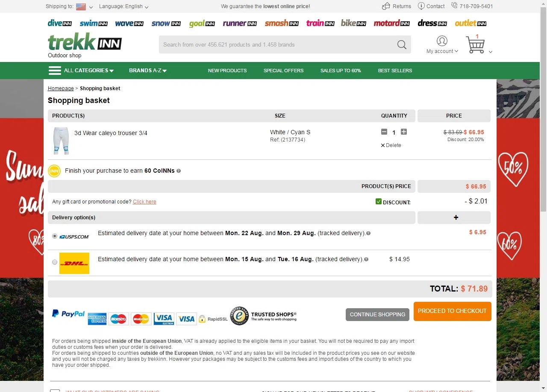This screenshot has width=547, height=392.
Task: Open the goalinn store logo
Action: 202,23
